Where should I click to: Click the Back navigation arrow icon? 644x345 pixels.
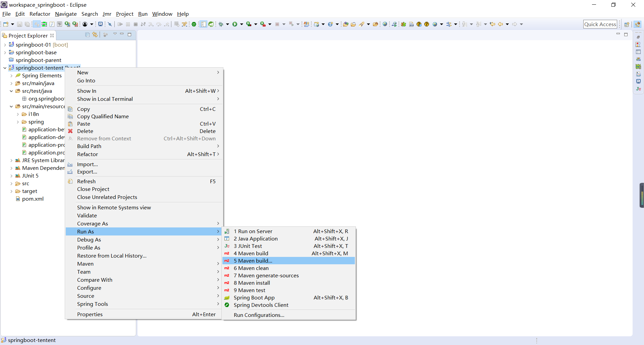pyautogui.click(x=500, y=24)
